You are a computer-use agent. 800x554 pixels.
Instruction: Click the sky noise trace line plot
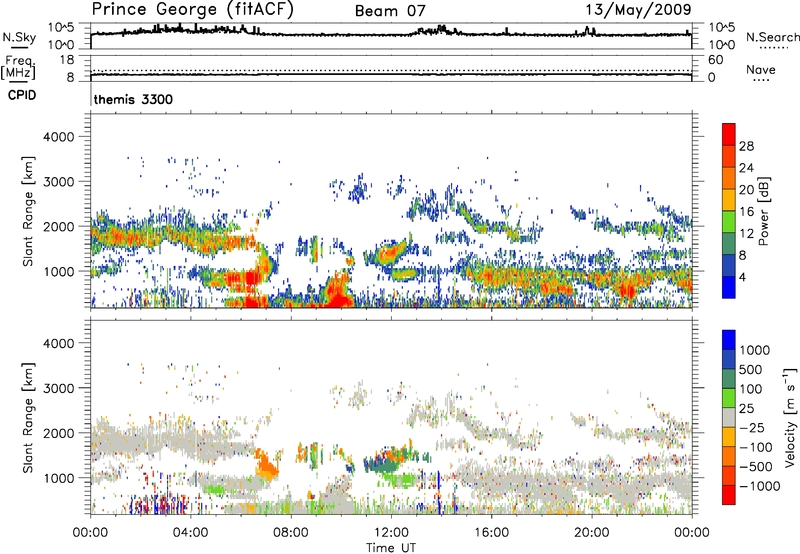(x=391, y=34)
